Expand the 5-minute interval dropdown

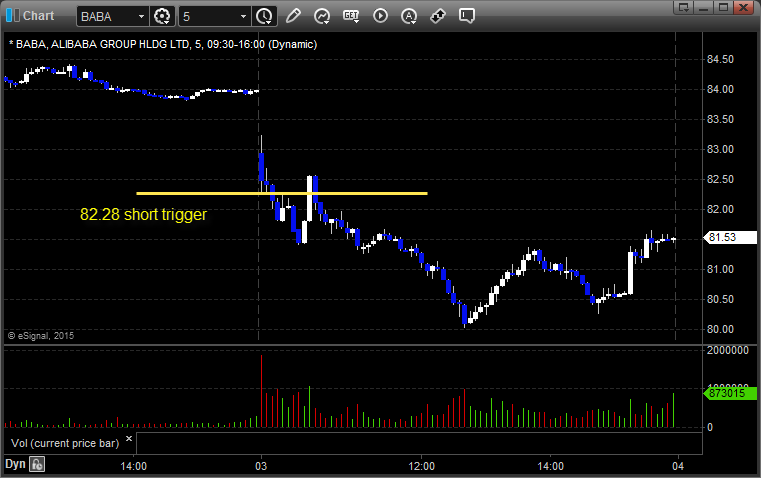(243, 16)
